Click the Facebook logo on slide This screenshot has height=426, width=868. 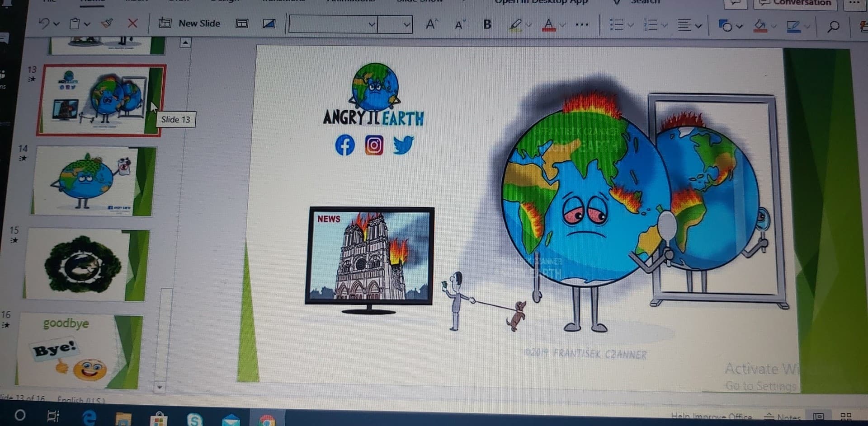344,145
